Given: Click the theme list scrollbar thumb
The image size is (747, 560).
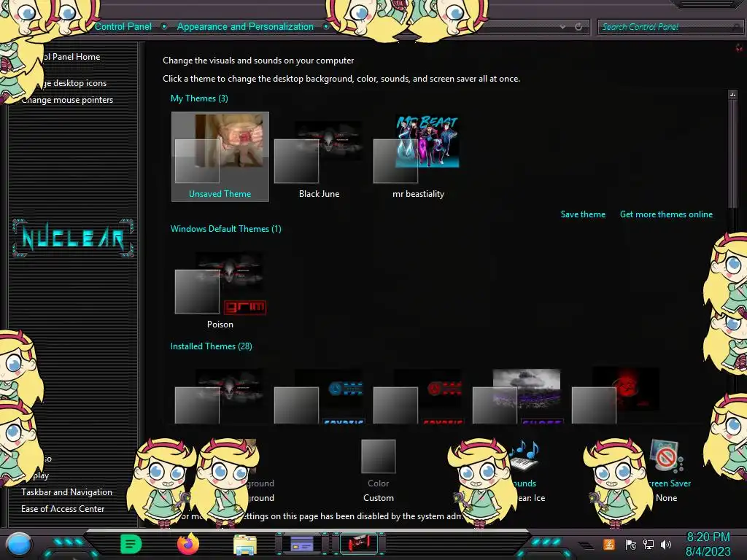Looking at the screenshot, I should click(732, 153).
